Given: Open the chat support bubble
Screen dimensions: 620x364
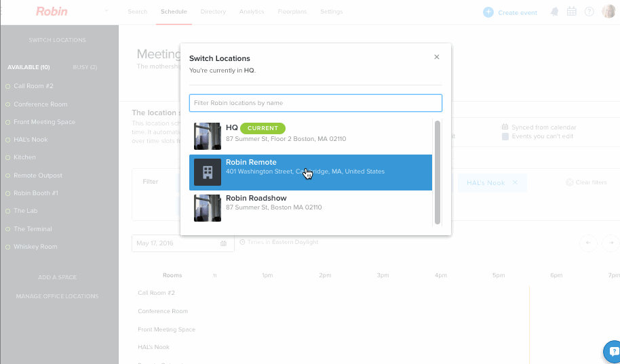Looking at the screenshot, I should pyautogui.click(x=613, y=351).
